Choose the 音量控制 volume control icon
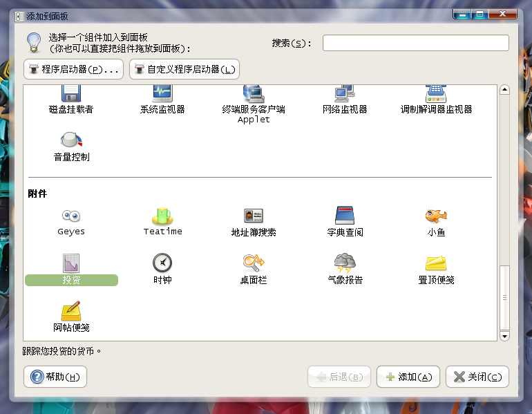The width and height of the screenshot is (532, 414). 71,140
